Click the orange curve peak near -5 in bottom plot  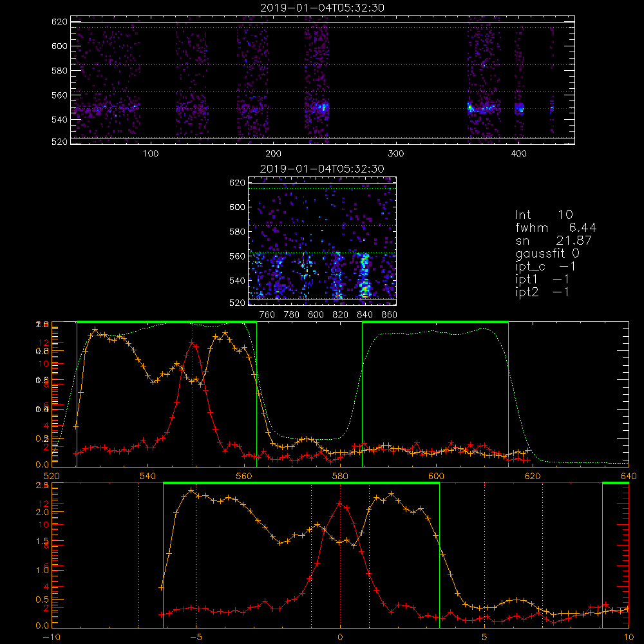pos(191,490)
